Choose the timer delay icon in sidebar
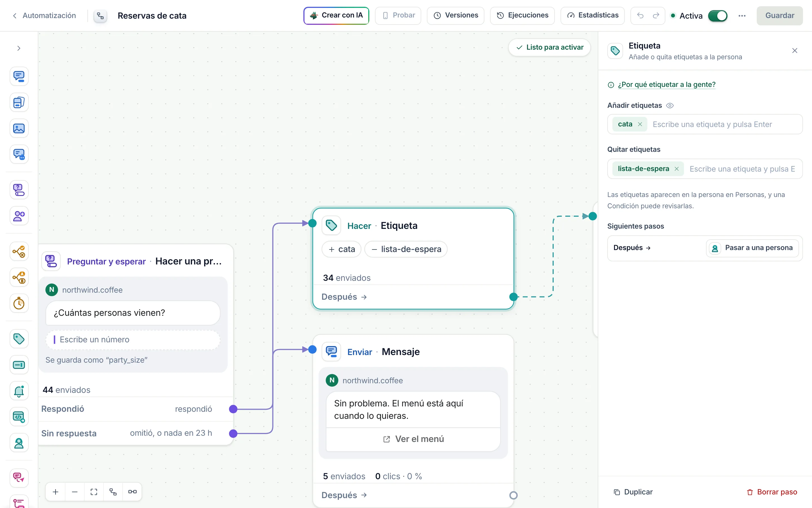This screenshot has width=812, height=508. tap(19, 303)
